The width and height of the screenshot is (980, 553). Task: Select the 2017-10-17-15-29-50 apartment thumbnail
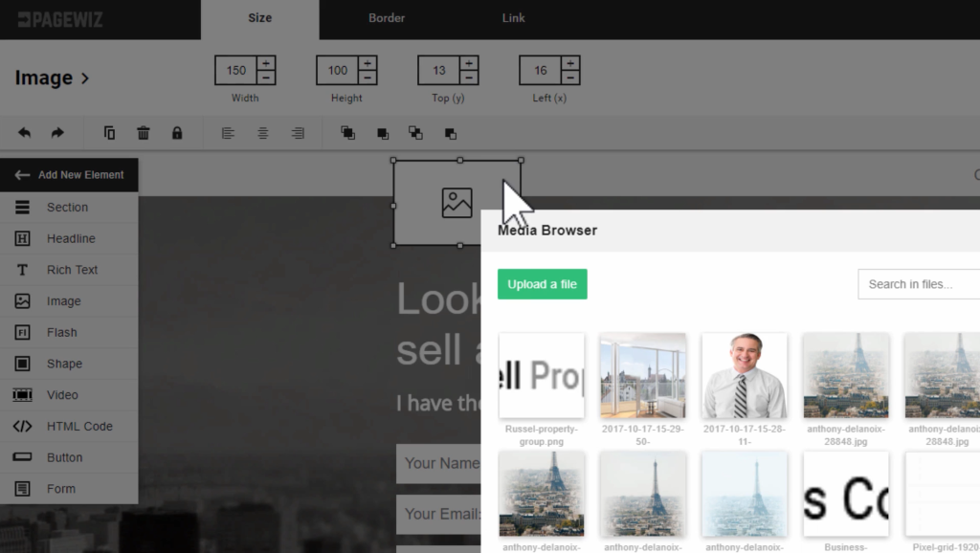(x=643, y=376)
